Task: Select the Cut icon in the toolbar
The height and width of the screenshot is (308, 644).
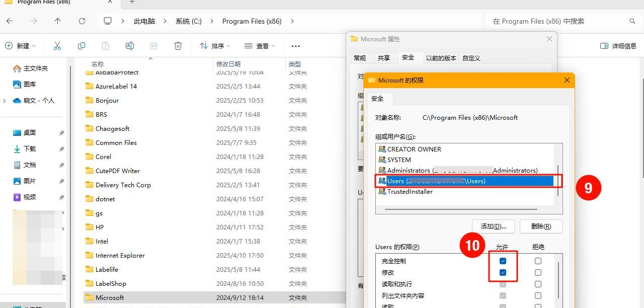Action: tap(57, 46)
